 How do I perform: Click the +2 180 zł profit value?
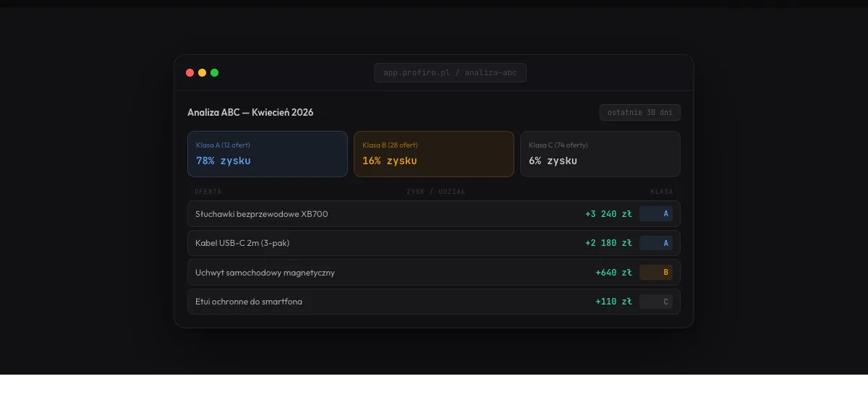click(609, 243)
